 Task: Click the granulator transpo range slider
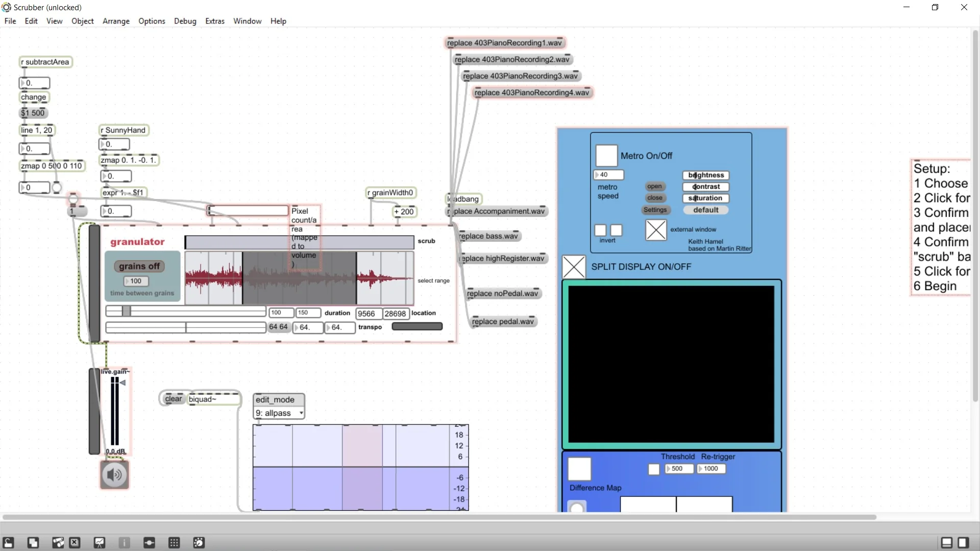click(x=186, y=327)
